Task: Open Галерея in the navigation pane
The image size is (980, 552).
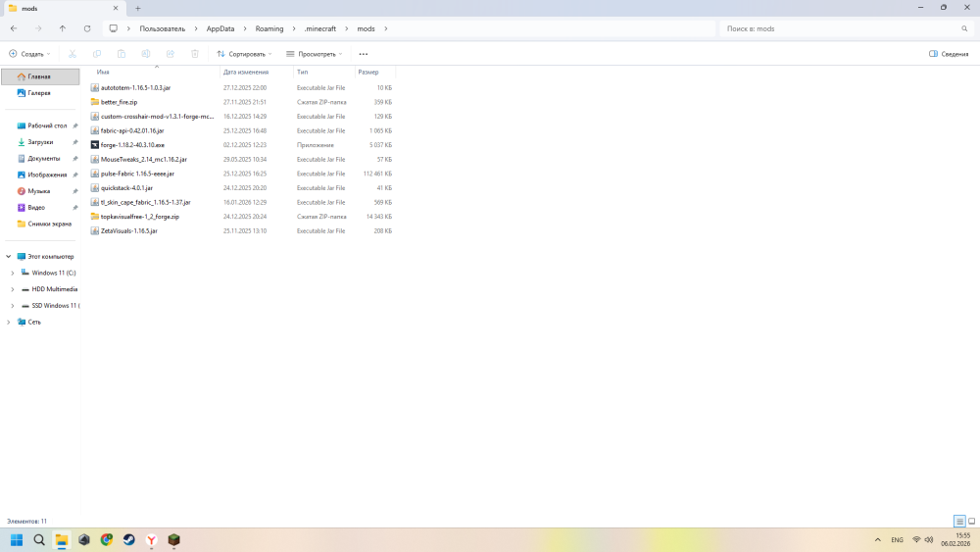Action: pyautogui.click(x=40, y=92)
